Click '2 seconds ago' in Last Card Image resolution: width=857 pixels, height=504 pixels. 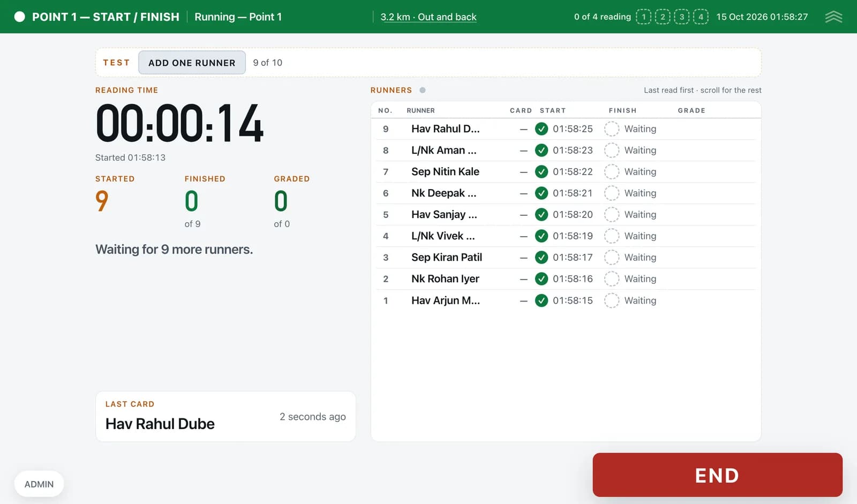pos(313,417)
